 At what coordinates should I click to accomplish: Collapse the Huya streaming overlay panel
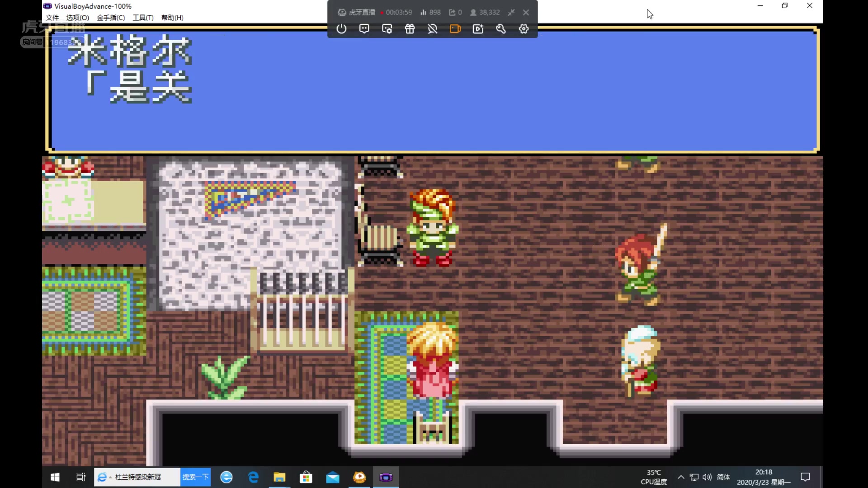coord(511,13)
